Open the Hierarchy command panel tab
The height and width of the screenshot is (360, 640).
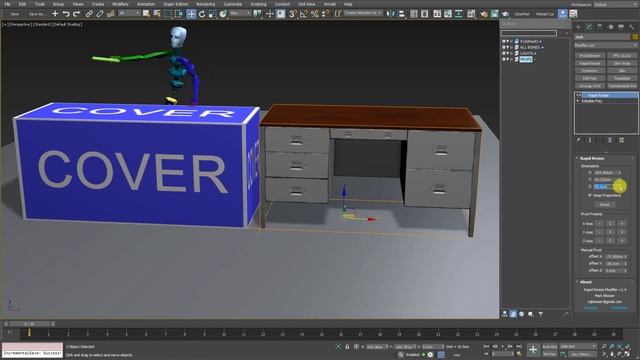(x=600, y=27)
